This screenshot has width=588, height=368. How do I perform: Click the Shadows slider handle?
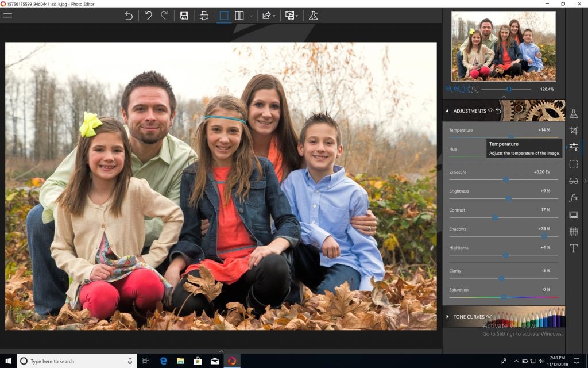[544, 236]
